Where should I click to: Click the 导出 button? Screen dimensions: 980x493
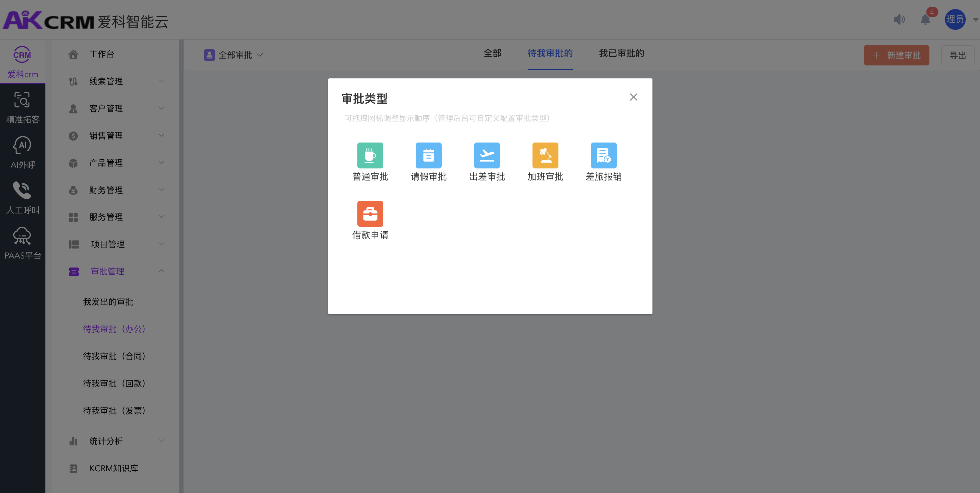pyautogui.click(x=957, y=55)
